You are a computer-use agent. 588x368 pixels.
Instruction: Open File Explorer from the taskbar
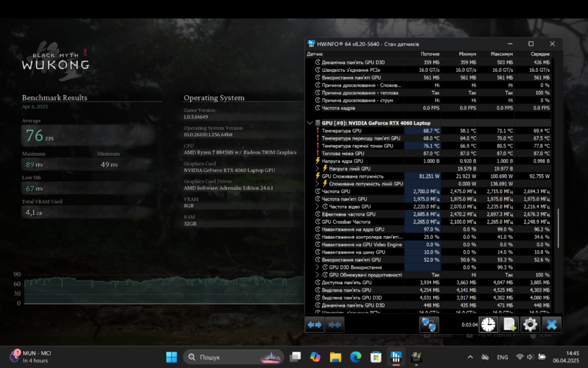pyautogui.click(x=336, y=357)
